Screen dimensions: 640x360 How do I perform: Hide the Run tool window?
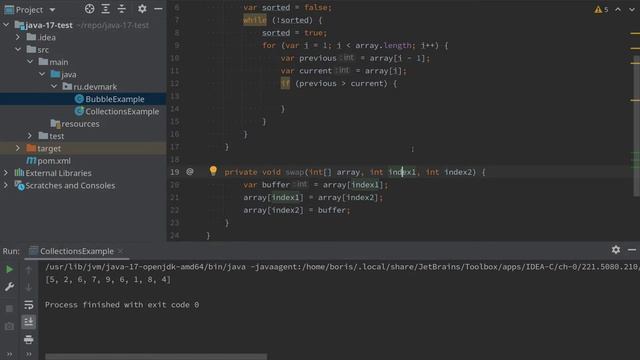click(632, 249)
